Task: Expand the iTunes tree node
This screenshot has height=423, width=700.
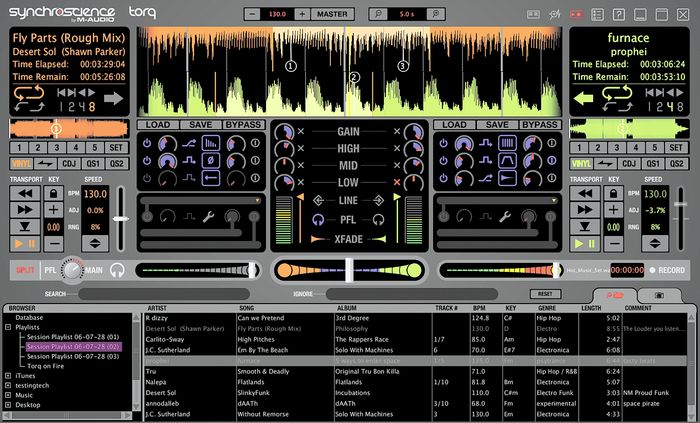Action: [x=8, y=376]
